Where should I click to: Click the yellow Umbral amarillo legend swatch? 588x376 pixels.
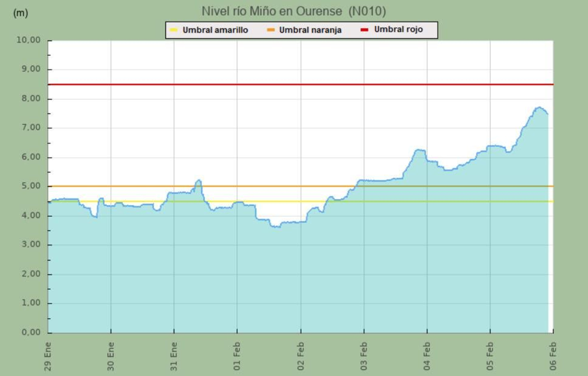pos(174,30)
